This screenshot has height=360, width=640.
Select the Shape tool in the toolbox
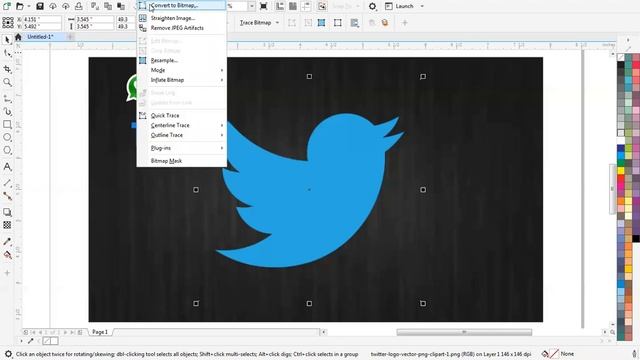click(x=7, y=53)
